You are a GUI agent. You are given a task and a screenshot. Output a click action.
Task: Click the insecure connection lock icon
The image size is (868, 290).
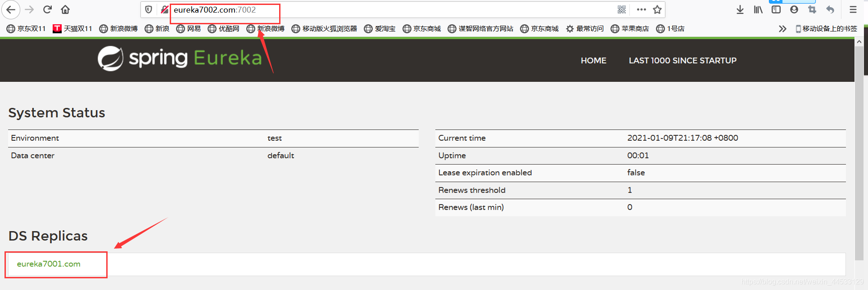coord(164,9)
